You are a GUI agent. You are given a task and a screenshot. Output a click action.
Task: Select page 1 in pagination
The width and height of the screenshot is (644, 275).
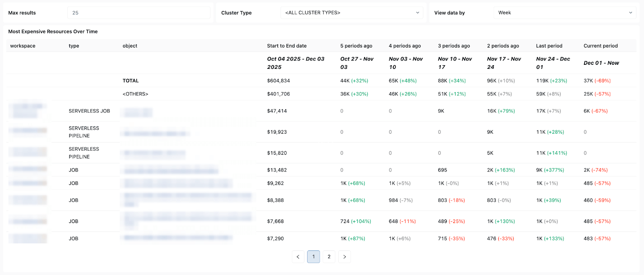314,257
